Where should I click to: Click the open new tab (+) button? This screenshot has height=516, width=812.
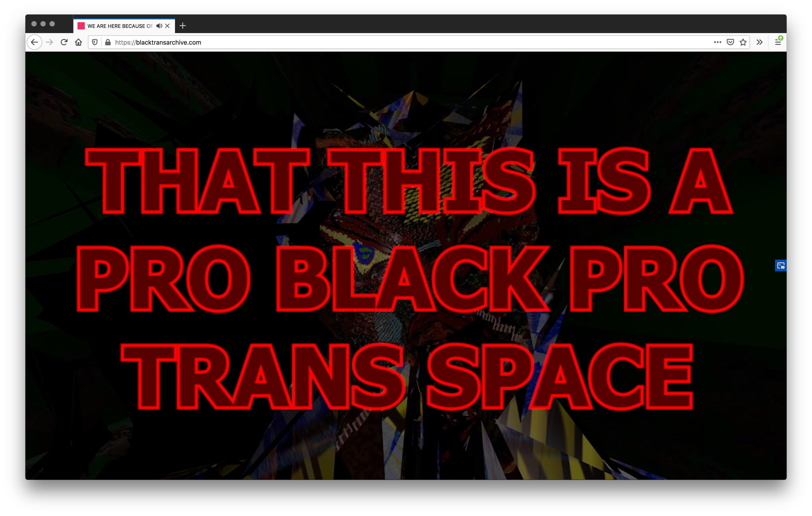point(183,25)
